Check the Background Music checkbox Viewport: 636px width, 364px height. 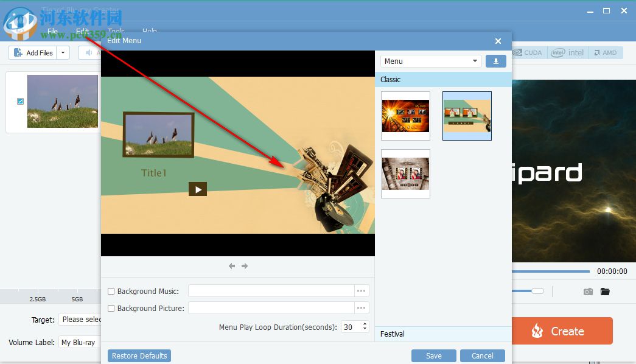tap(111, 291)
